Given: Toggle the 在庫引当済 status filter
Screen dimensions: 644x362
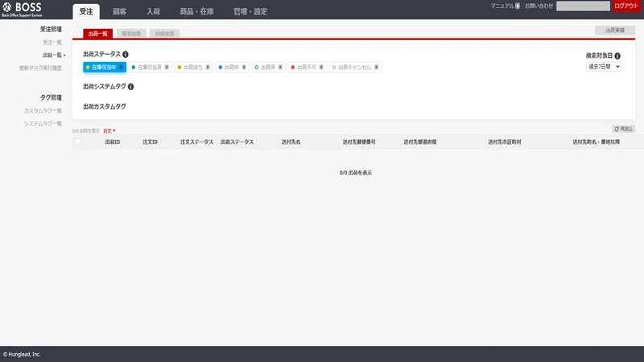Looking at the screenshot, I should (150, 68).
